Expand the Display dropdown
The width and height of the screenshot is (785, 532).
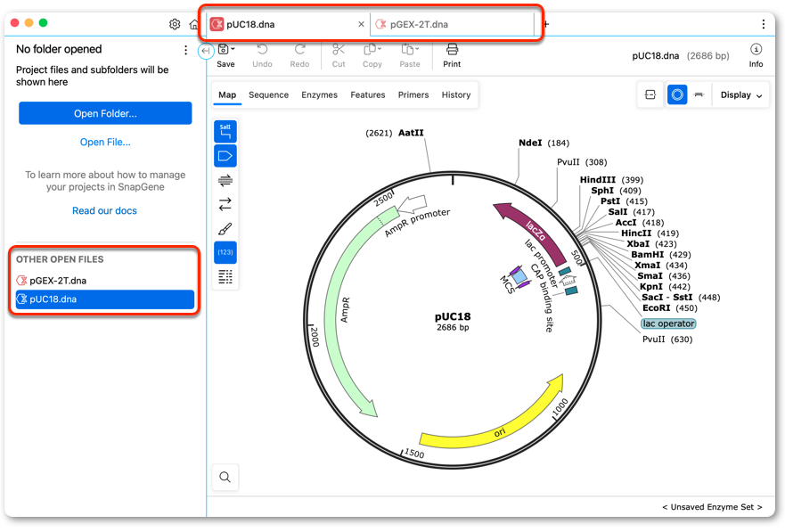(740, 95)
